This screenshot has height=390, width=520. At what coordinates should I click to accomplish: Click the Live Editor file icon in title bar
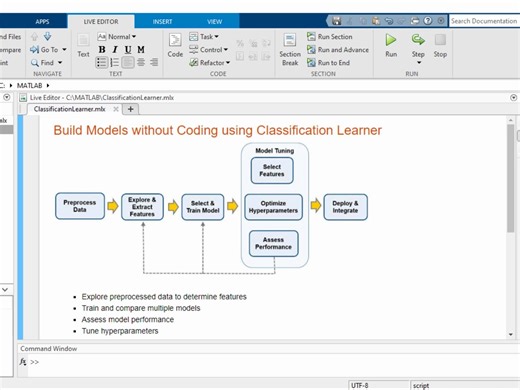coord(23,98)
